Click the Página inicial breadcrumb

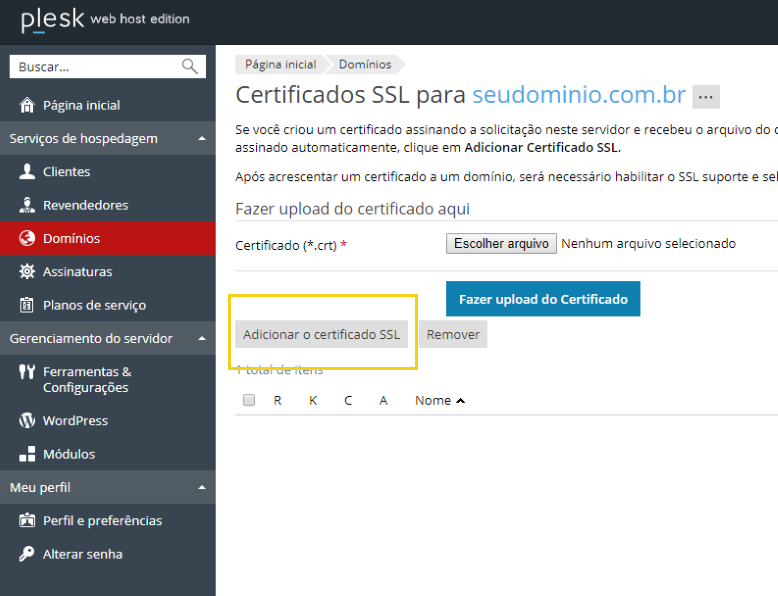pos(280,65)
